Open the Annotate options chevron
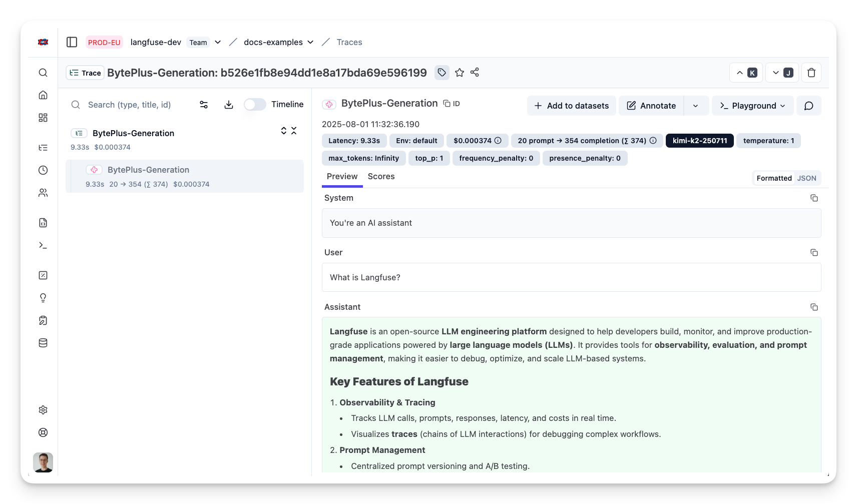Viewport: 857px width, 504px height. pos(696,106)
